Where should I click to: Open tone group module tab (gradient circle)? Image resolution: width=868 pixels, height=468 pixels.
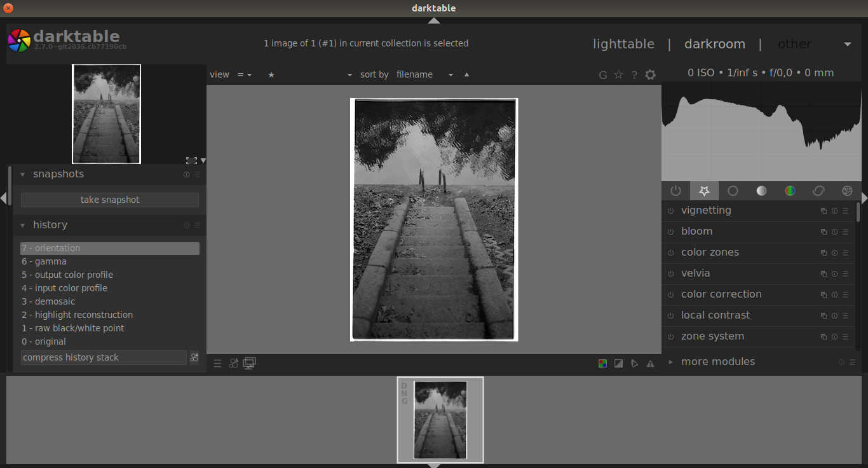pyautogui.click(x=761, y=191)
